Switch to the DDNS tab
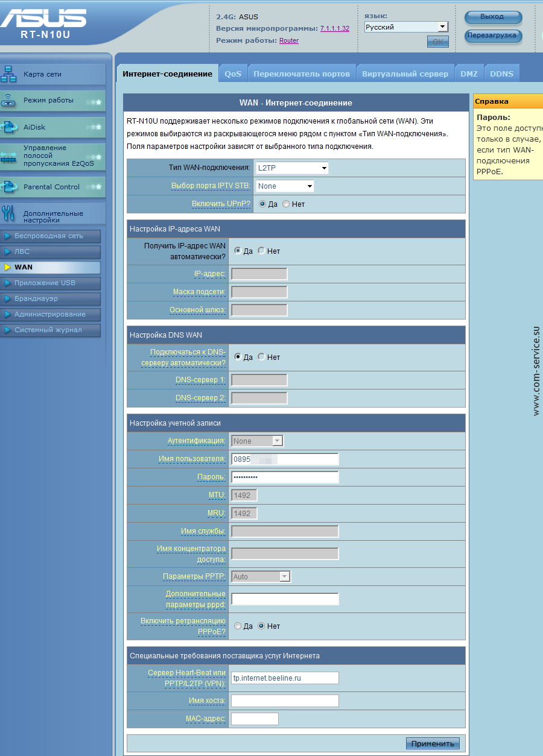The width and height of the screenshot is (543, 756). point(501,74)
